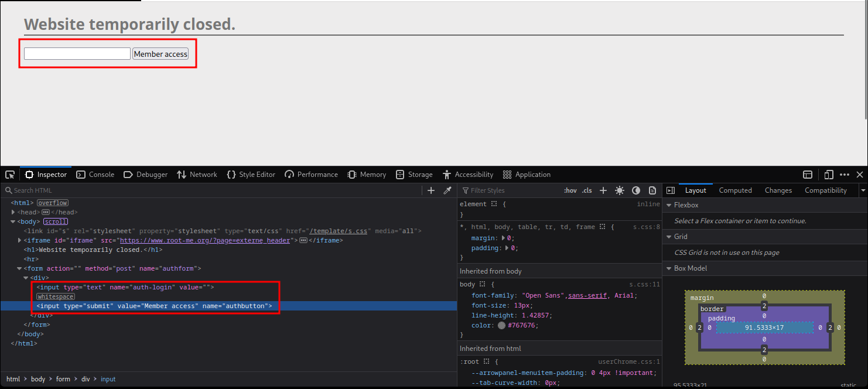This screenshot has width=868, height=389.
Task: Expand the head element node
Action: (13, 212)
